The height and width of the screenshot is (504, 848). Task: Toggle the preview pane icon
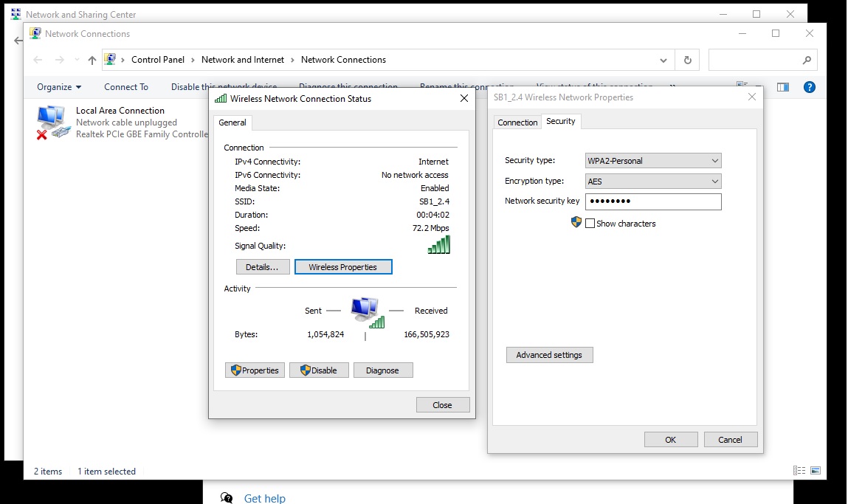click(x=782, y=87)
